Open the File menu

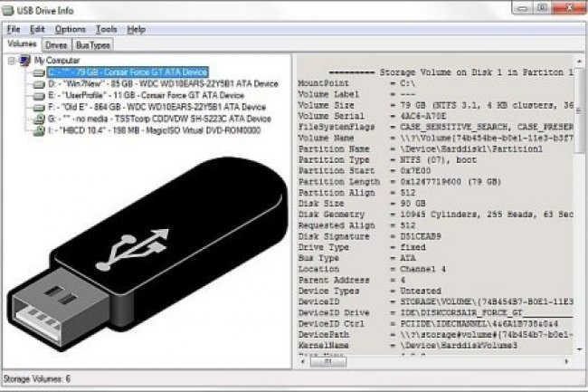pos(14,29)
